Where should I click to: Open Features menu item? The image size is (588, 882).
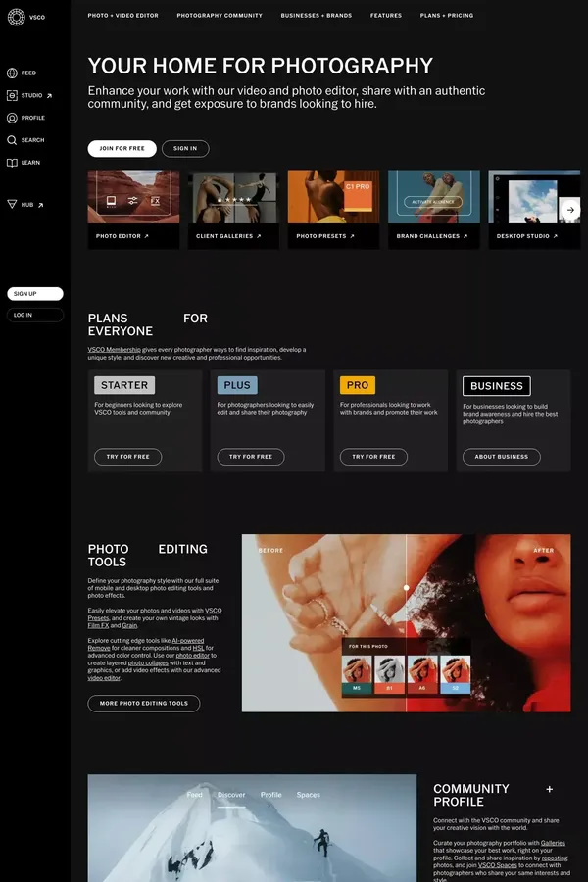(386, 15)
